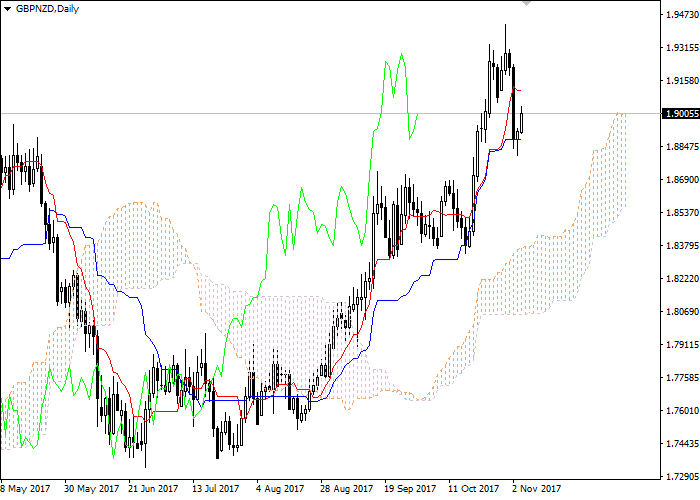Click the GBPNZD,Daily chart title
The height and width of the screenshot is (500, 700).
click(47, 9)
